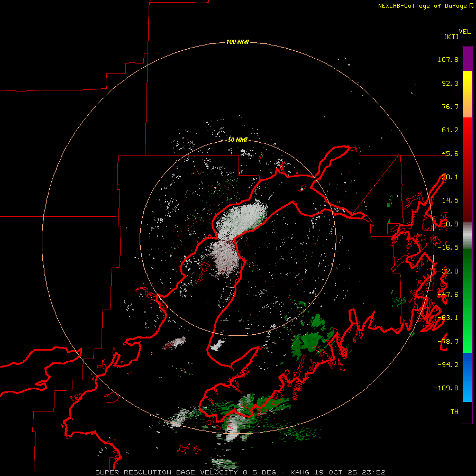Select the 30.1 value on the velocity scale

tap(450, 177)
